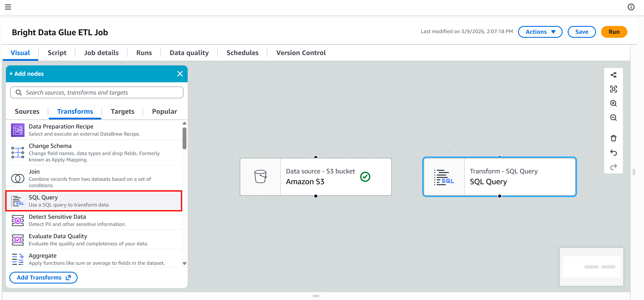Click the auto-layout nodes icon in canvas toolbar
The image size is (644, 300).
(x=613, y=75)
